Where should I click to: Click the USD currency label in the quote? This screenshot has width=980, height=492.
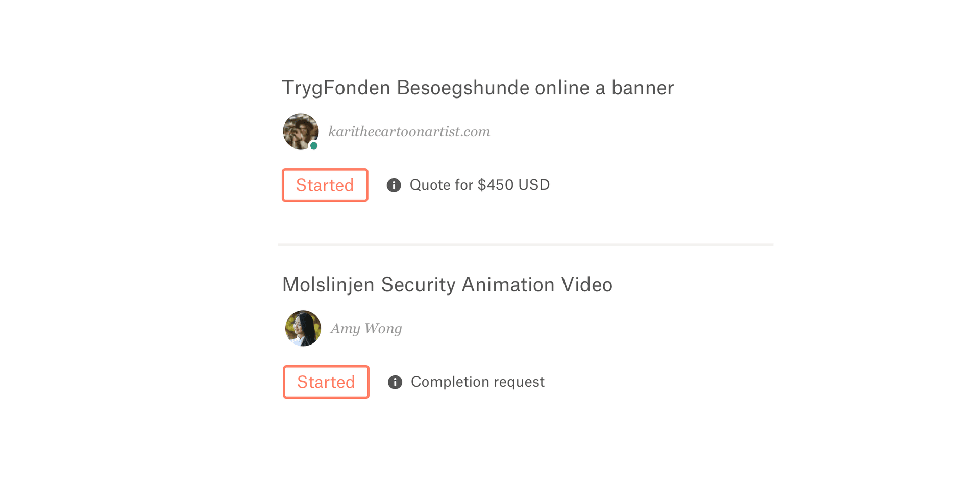click(x=534, y=185)
